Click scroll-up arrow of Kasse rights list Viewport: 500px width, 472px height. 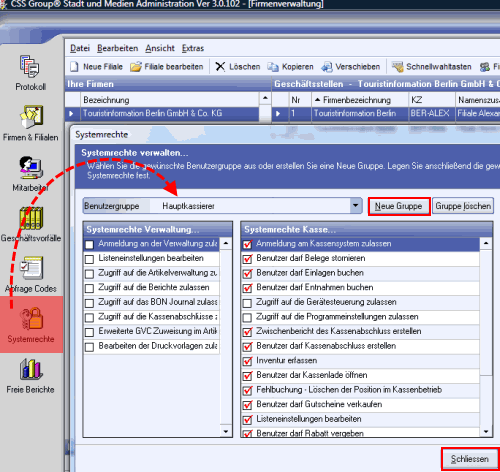pos(486,244)
